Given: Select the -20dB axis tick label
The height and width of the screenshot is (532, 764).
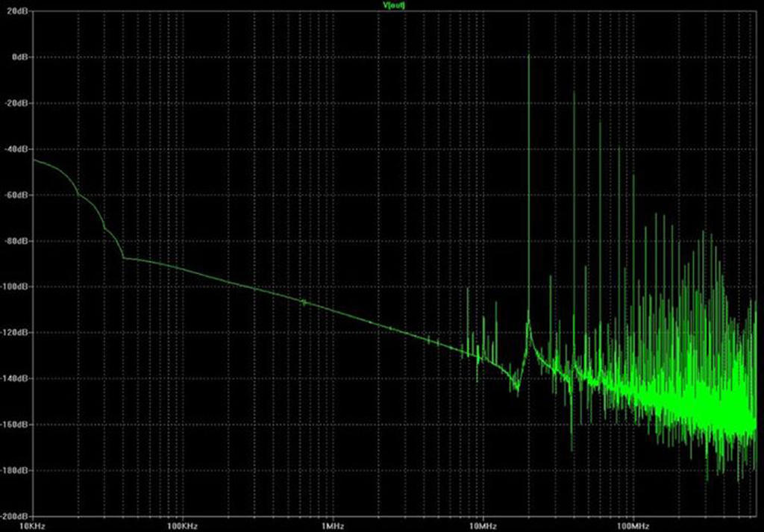Looking at the screenshot, I should click(x=16, y=103).
